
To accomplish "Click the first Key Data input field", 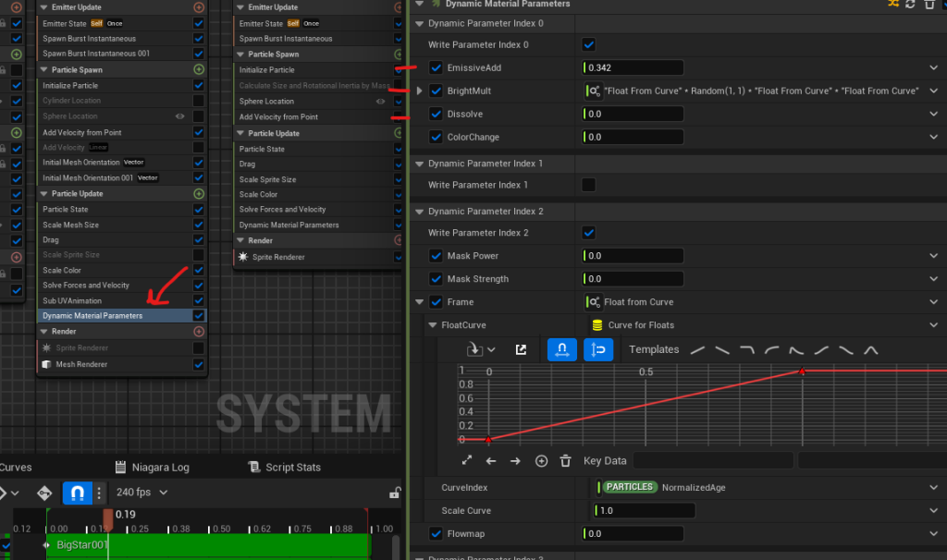I will coord(713,461).
